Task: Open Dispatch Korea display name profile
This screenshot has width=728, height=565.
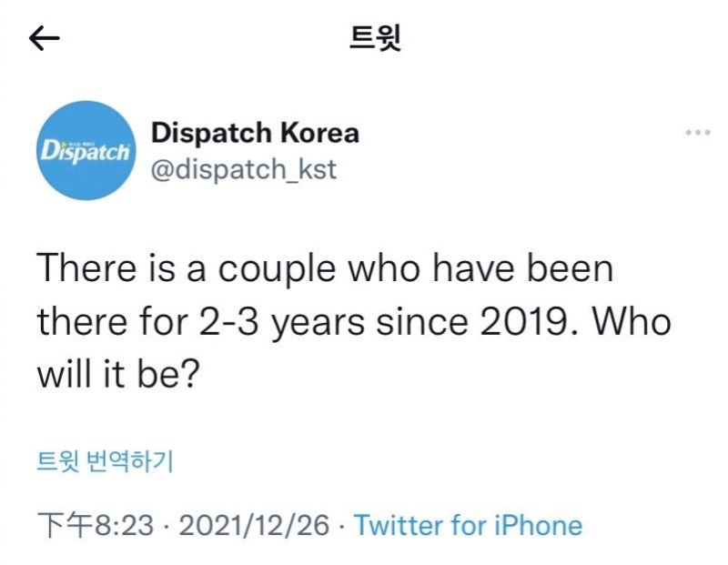Action: [255, 133]
